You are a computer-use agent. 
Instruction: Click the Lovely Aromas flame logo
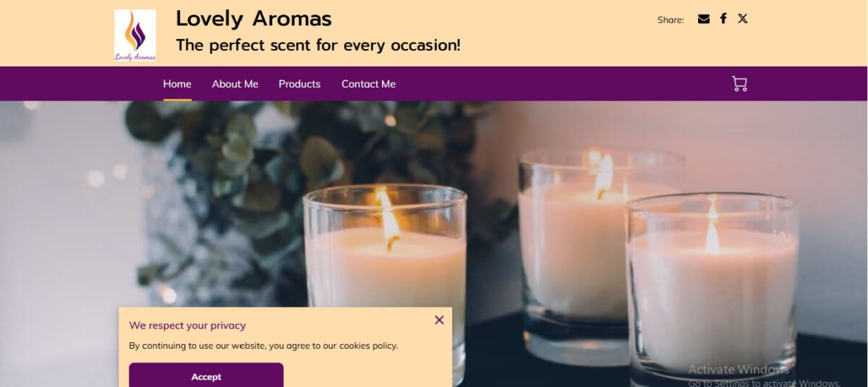tap(135, 35)
